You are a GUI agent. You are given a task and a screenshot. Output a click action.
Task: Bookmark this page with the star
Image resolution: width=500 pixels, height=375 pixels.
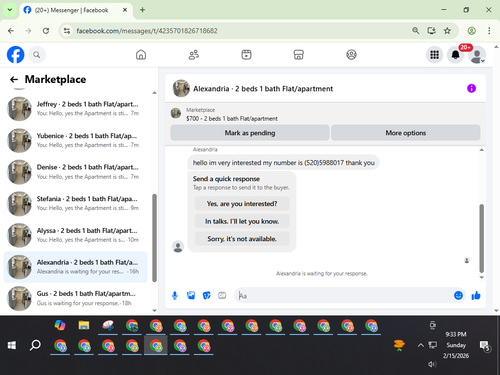(x=447, y=31)
